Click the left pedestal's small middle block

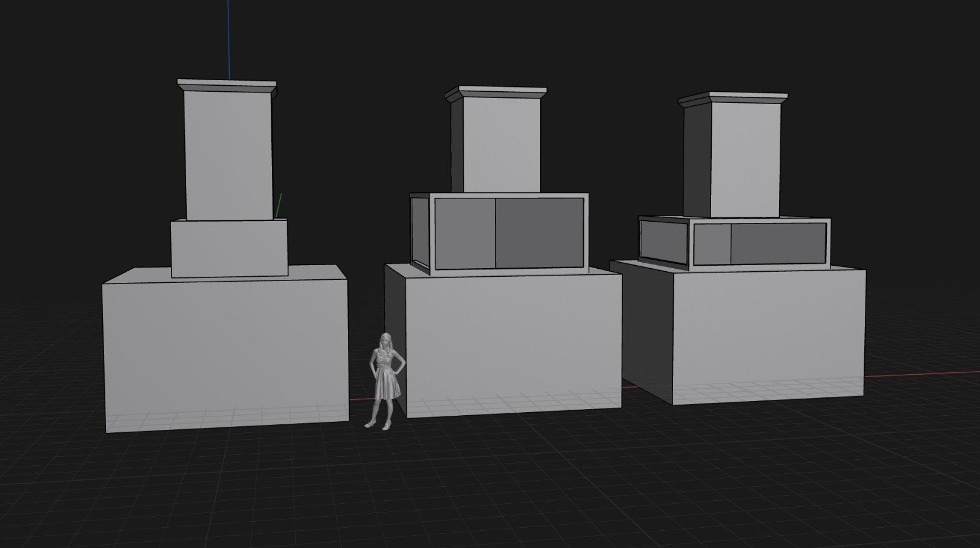(x=229, y=248)
